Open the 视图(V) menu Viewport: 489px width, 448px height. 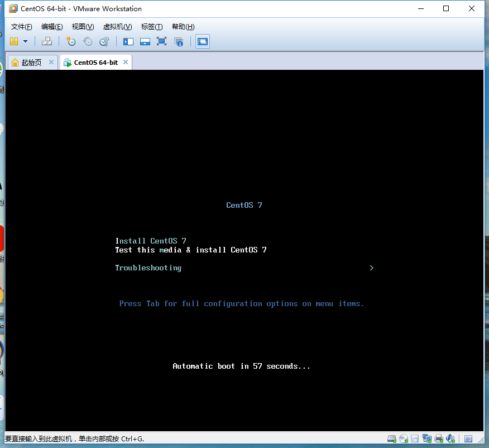pyautogui.click(x=83, y=27)
